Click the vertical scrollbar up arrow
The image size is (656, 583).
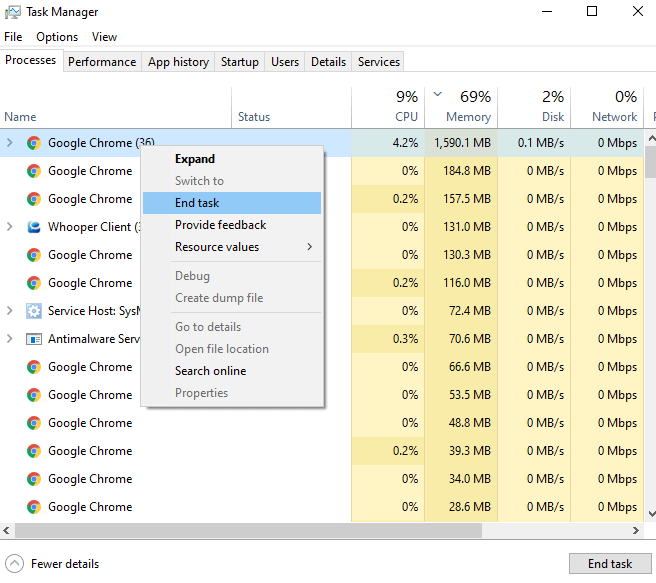tap(651, 138)
